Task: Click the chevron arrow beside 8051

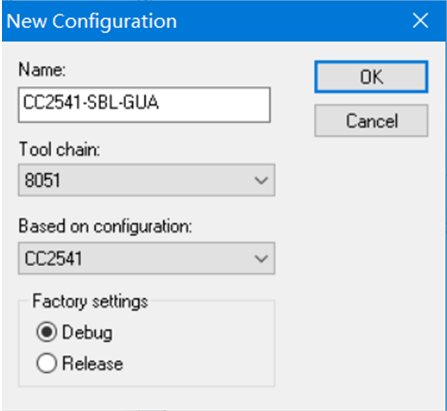Action: (x=261, y=180)
